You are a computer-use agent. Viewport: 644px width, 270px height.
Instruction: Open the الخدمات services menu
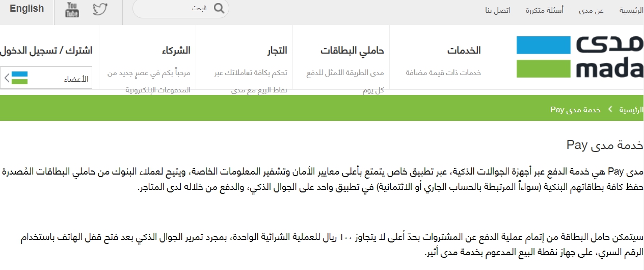[x=464, y=51]
